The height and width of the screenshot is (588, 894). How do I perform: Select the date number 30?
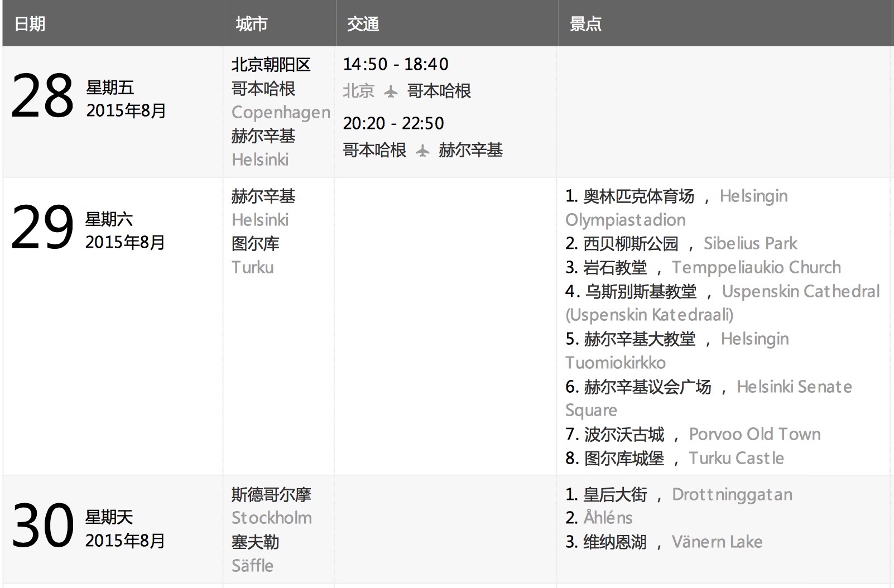(42, 526)
